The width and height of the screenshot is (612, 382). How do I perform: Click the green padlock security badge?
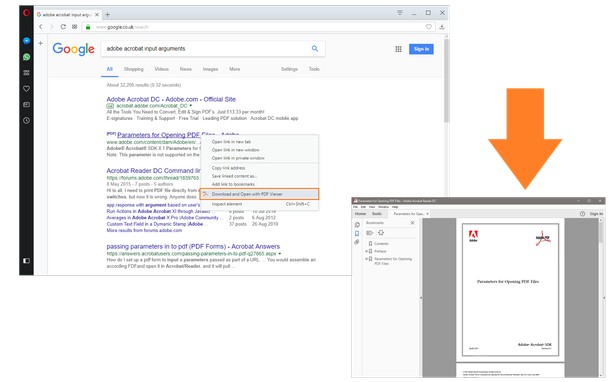click(88, 27)
